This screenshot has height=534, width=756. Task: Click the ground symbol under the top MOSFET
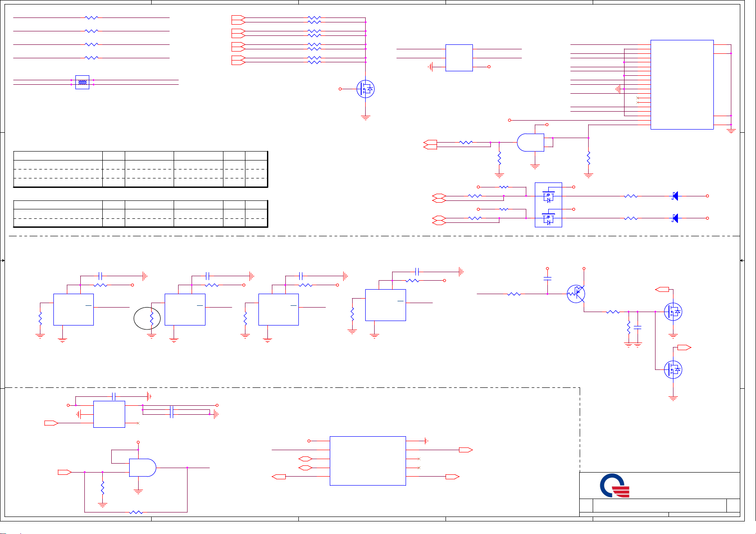coord(366,117)
